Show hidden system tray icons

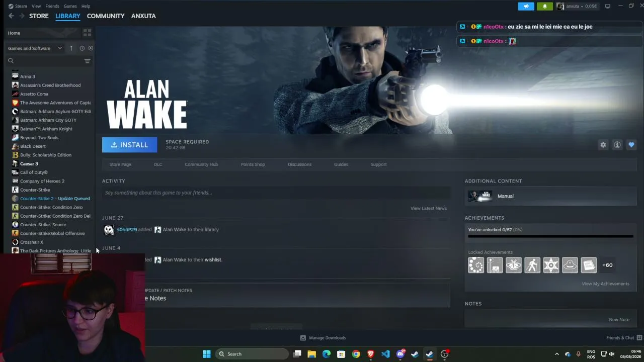point(556,354)
